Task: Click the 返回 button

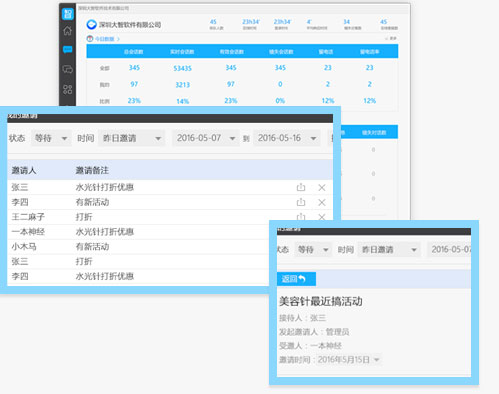Action: [x=296, y=279]
